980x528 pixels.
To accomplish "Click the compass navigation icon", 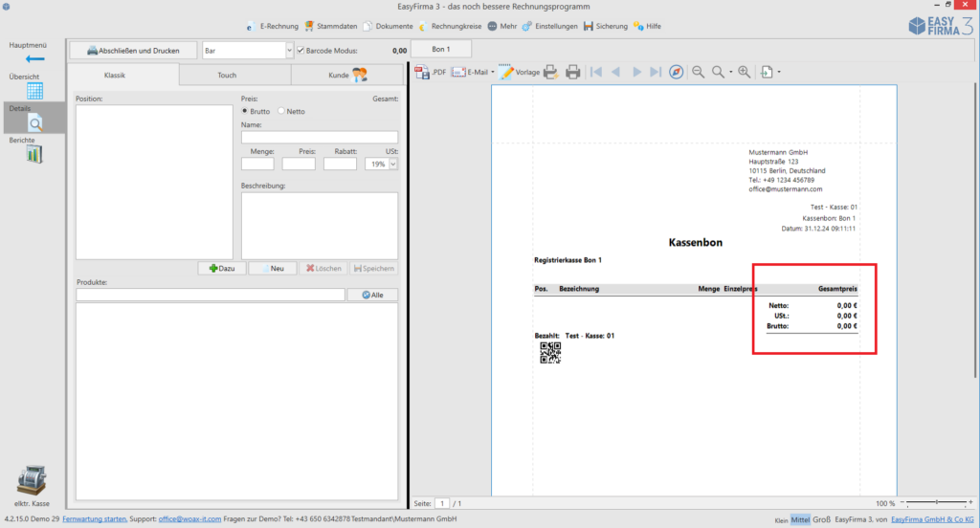I will (x=677, y=73).
